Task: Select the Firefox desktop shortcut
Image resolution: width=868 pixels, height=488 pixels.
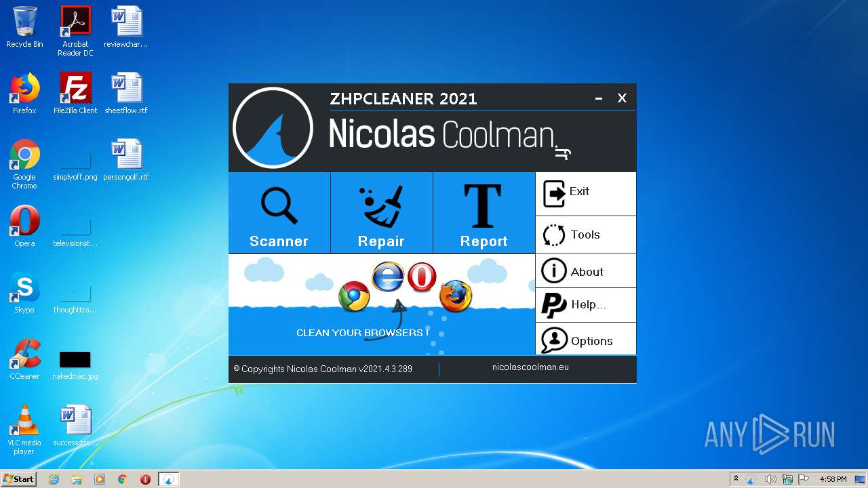Action: pyautogui.click(x=24, y=94)
